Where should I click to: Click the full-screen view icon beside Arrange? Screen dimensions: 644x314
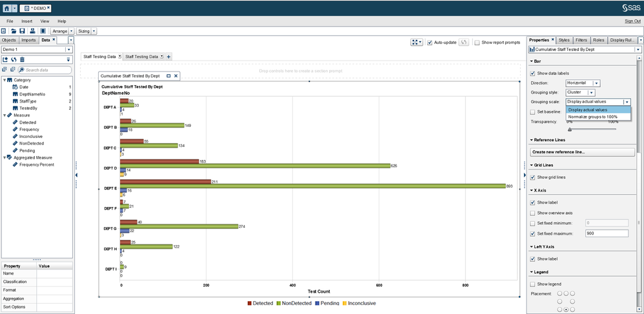click(43, 31)
